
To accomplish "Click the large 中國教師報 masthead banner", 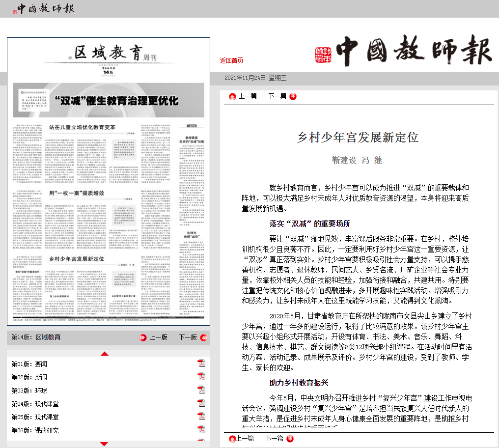I will (404, 50).
